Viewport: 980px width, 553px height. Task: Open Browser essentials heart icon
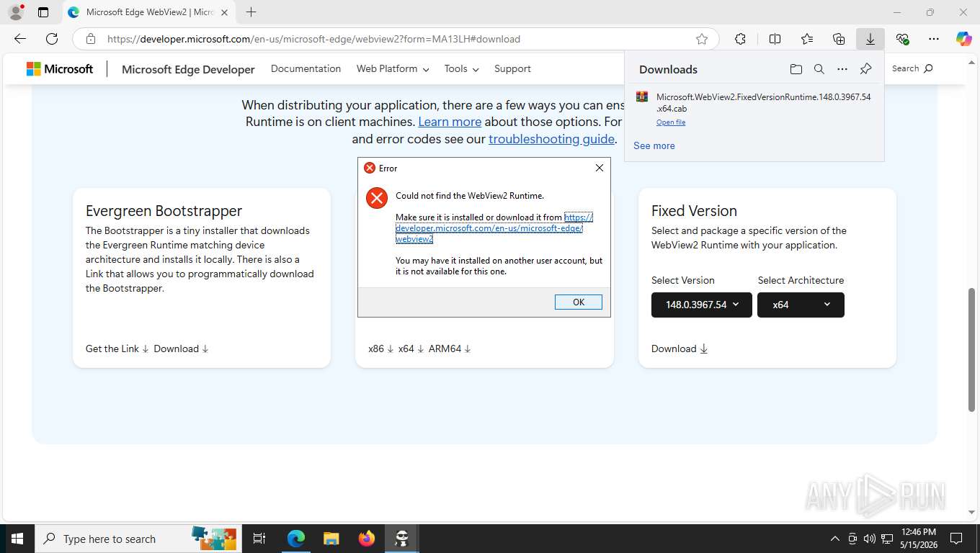pos(902,39)
